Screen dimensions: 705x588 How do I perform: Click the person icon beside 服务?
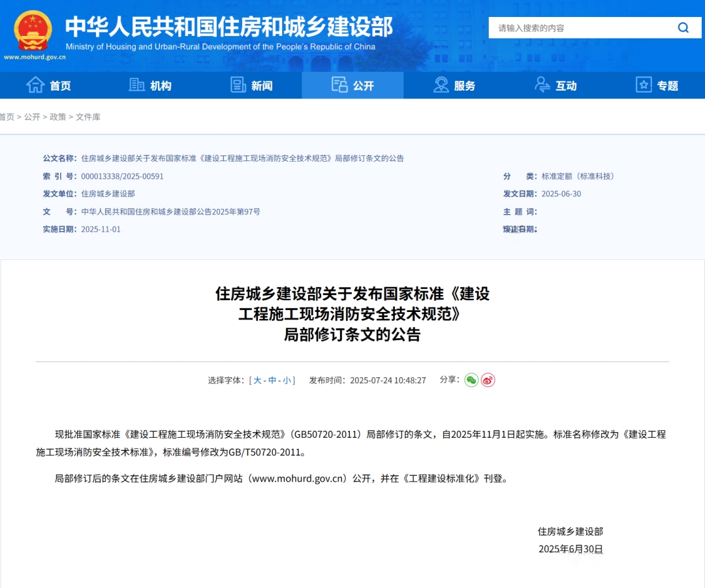point(441,85)
